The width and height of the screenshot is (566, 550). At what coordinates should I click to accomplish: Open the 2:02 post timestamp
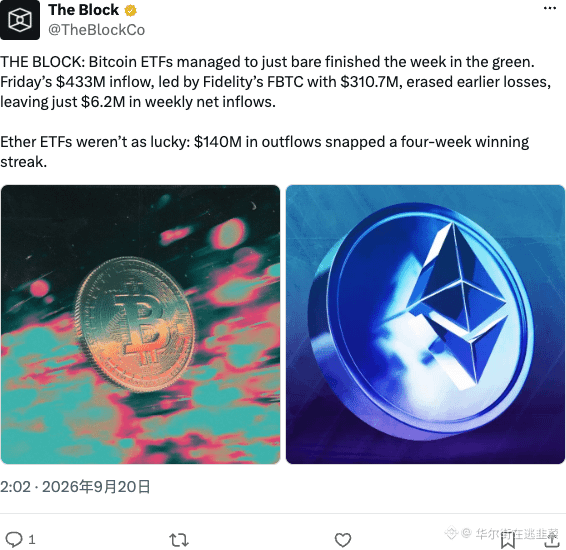[x=16, y=487]
